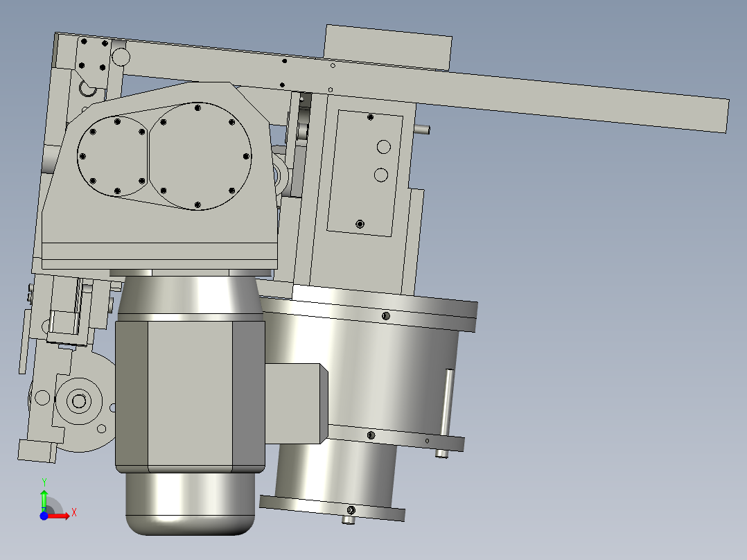Select the square motor body housing
The image size is (747, 560).
(x=190, y=396)
